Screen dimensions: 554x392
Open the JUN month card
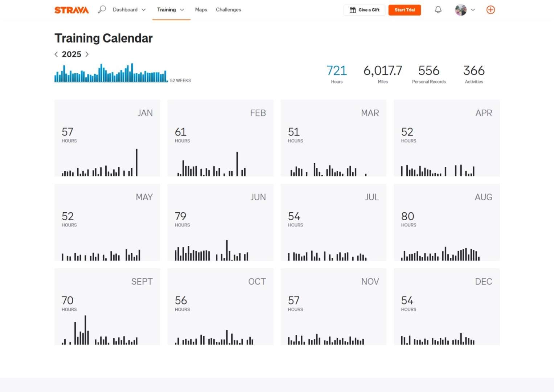[x=220, y=222]
